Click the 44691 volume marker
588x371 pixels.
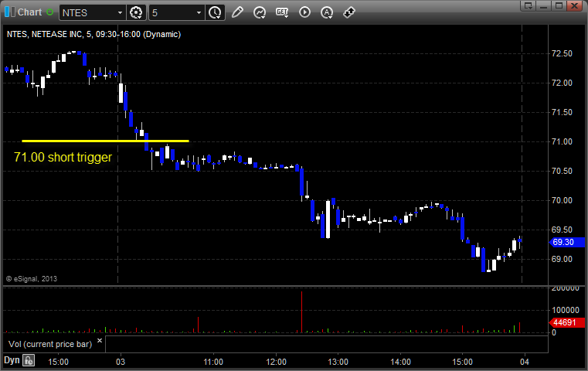click(x=567, y=322)
